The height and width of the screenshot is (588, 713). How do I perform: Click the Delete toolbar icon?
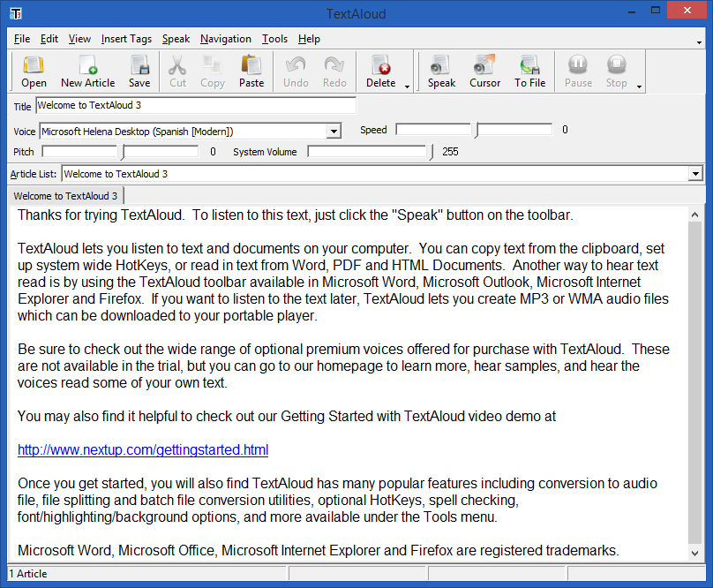tap(381, 71)
